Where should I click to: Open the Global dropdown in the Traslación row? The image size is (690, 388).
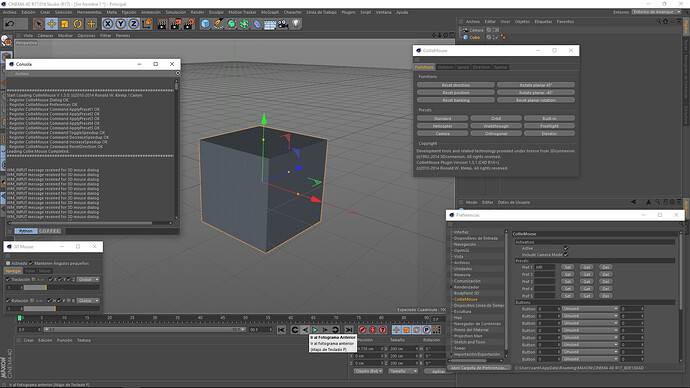click(88, 279)
